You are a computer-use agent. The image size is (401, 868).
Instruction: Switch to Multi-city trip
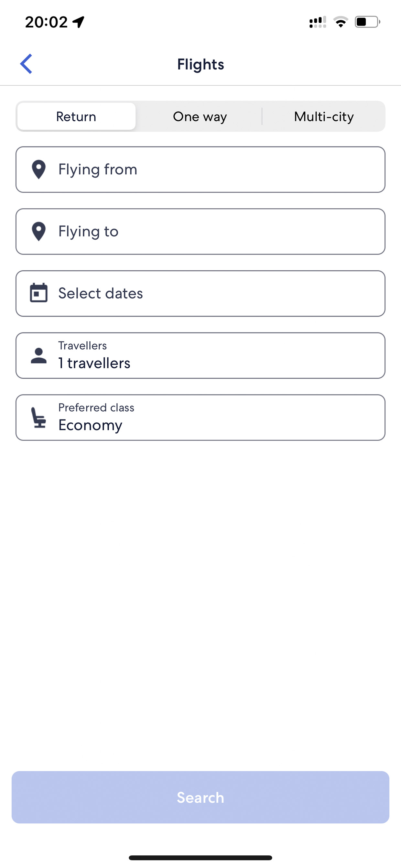[324, 116]
